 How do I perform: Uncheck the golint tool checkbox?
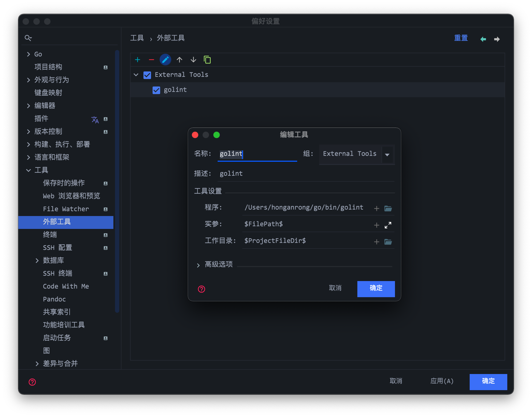click(x=156, y=90)
